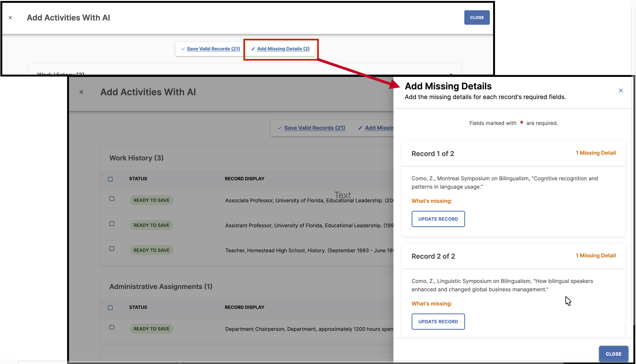This screenshot has height=364, width=636.
Task: Click Record 1 of 2 heading
Action: pyautogui.click(x=432, y=154)
